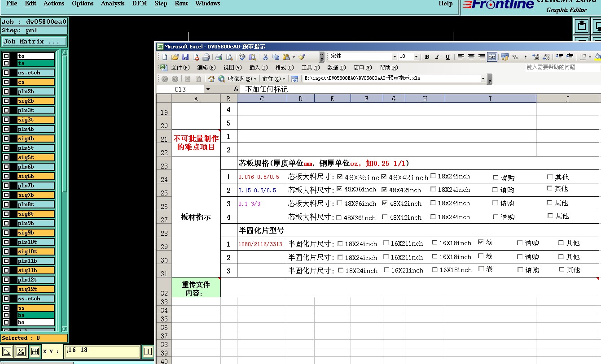The image size is (601, 364).
Task: Open the Borders dropdown arrow
Action: 590,57
